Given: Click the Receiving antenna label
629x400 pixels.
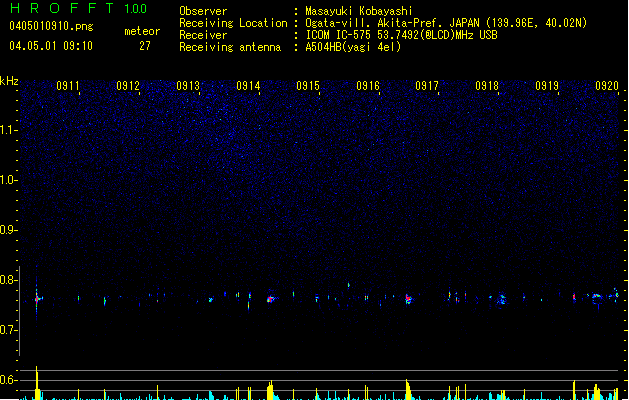Looking at the screenshot, I should point(230,47).
